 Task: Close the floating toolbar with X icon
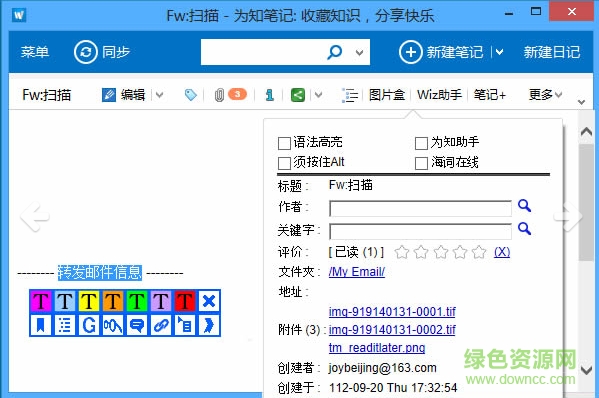pyautogui.click(x=209, y=301)
